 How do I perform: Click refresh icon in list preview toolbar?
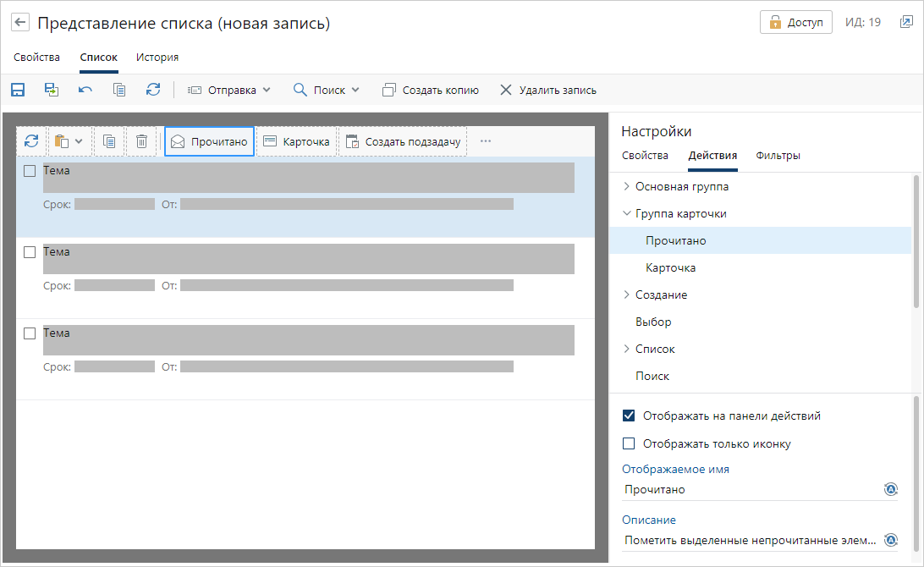(x=31, y=141)
